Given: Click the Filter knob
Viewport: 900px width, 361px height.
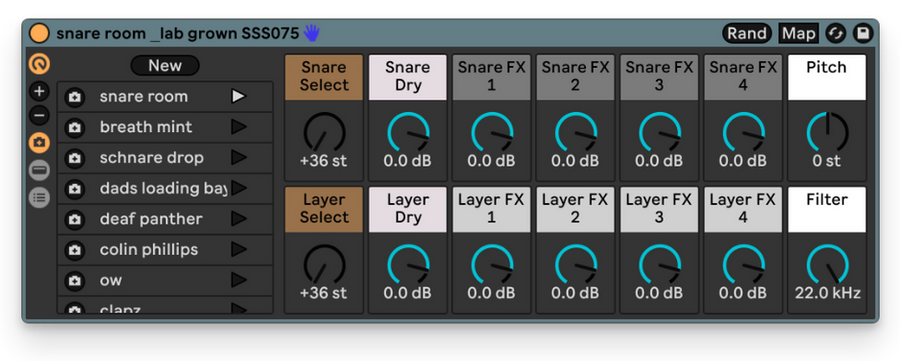Looking at the screenshot, I should coord(827,265).
